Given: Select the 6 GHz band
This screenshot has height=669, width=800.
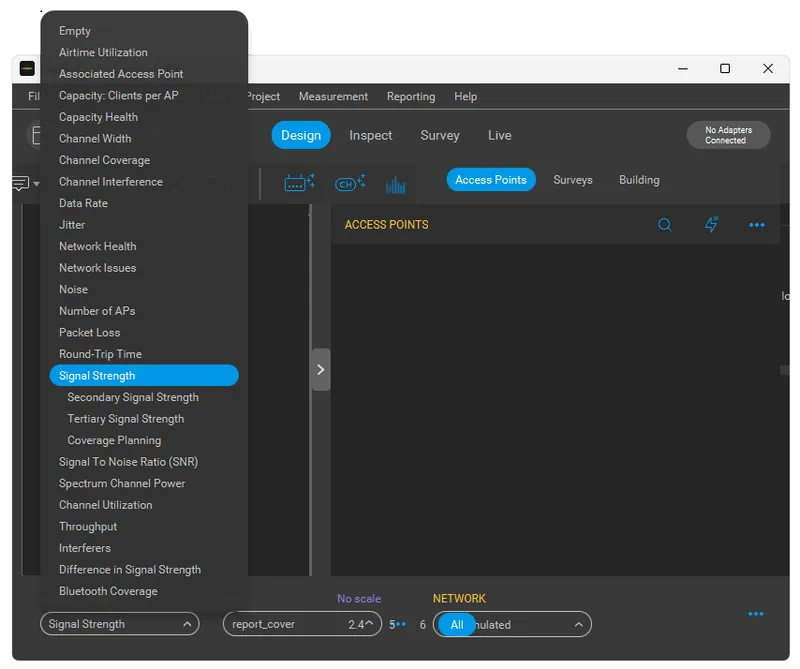Looking at the screenshot, I should (x=422, y=625).
